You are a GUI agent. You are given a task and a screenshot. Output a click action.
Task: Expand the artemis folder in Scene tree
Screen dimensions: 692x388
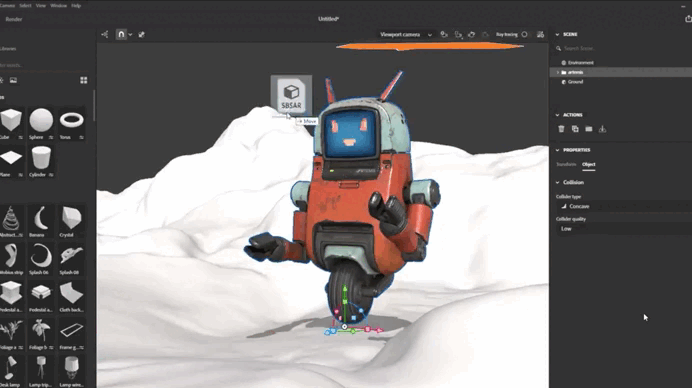click(558, 72)
